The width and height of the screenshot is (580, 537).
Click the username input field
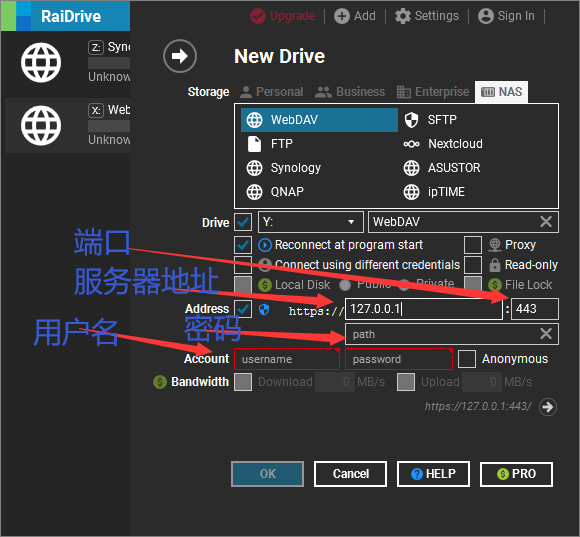tap(287, 359)
